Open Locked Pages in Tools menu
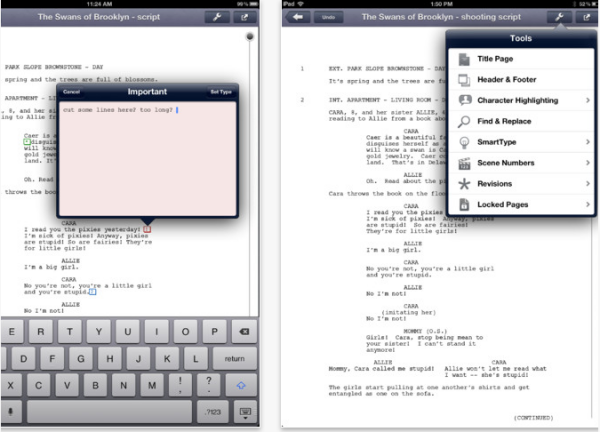This screenshot has width=600, height=432. (521, 204)
